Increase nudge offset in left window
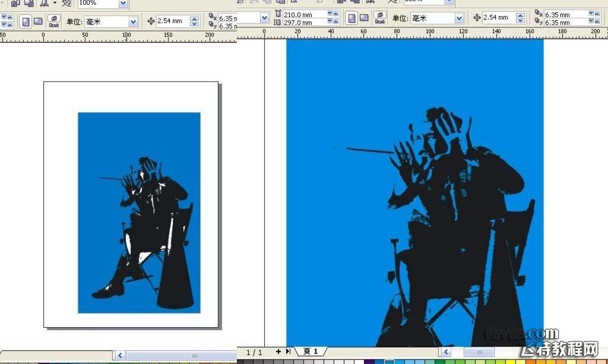The image size is (608, 364). coord(195,18)
